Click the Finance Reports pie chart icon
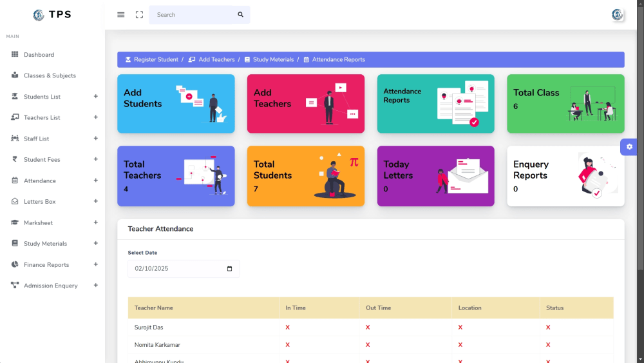 click(x=15, y=264)
